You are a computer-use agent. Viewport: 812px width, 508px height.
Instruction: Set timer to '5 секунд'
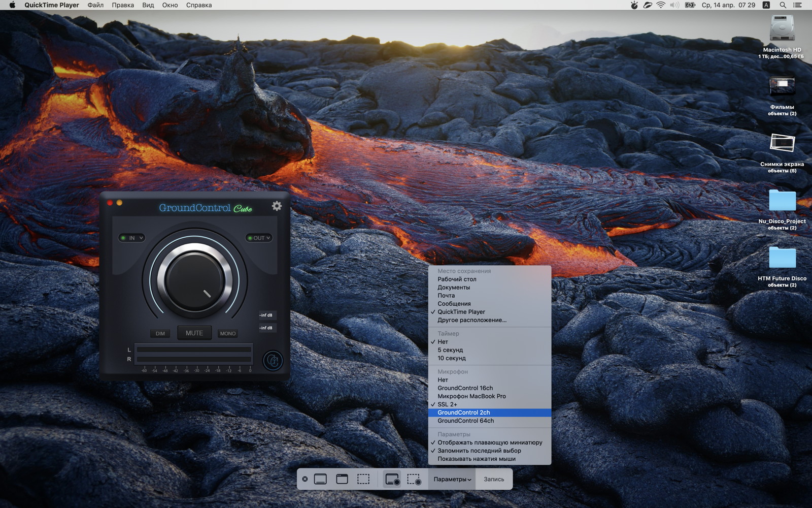(x=490, y=350)
